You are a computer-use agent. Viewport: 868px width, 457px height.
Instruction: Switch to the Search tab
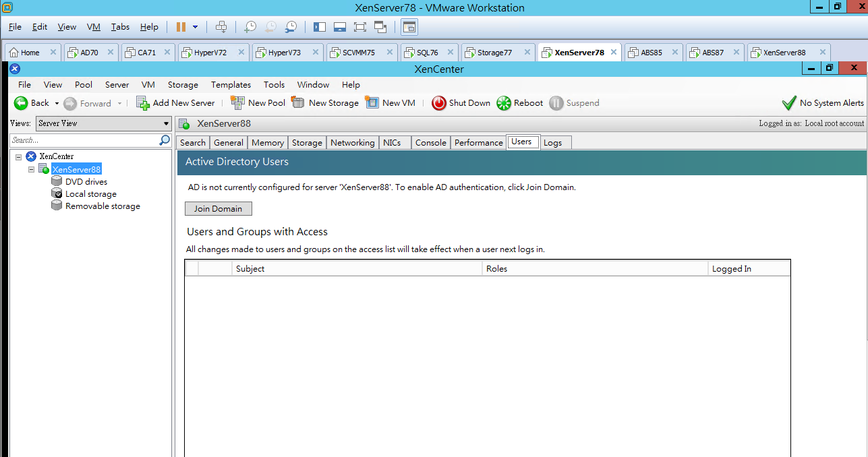pos(193,143)
